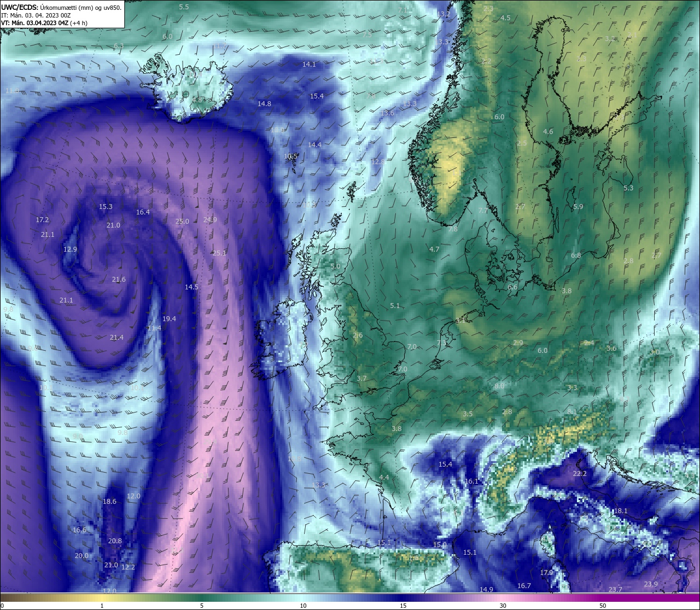Click the 3.5 value on the map
This screenshot has height=610, width=700.
467,414
